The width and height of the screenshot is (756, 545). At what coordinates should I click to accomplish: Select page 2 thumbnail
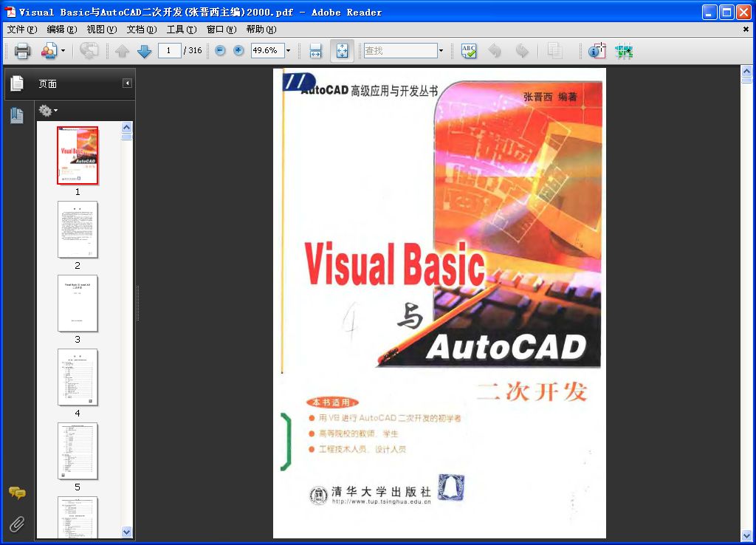(78, 230)
